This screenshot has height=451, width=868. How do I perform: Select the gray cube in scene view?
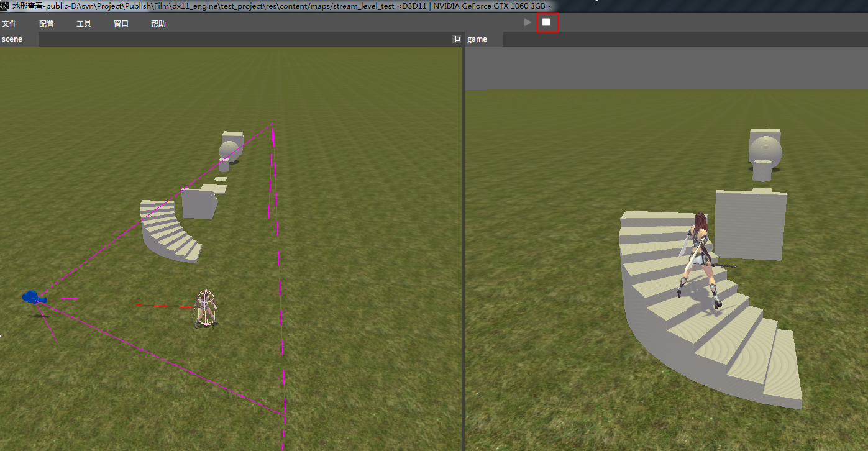pos(199,203)
